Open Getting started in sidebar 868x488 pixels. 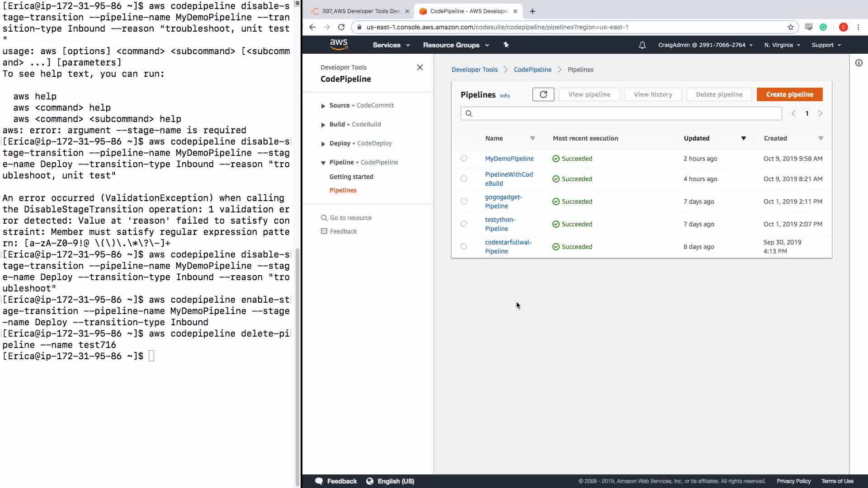point(351,177)
